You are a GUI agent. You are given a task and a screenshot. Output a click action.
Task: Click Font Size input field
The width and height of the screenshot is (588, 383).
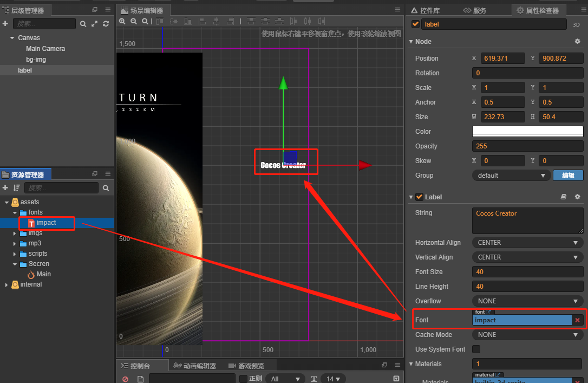pyautogui.click(x=527, y=272)
